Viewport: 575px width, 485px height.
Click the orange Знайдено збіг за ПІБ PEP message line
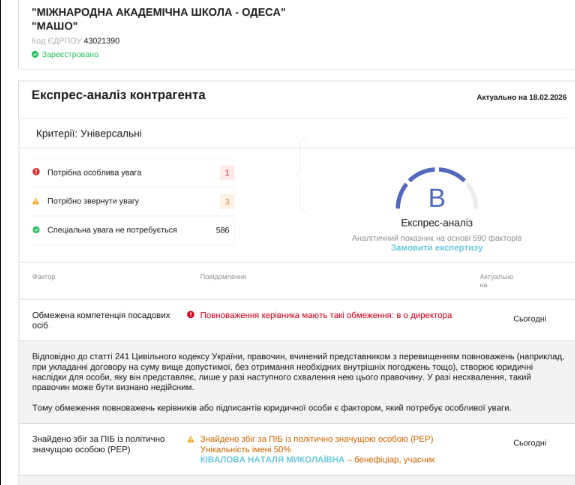[x=316, y=439]
